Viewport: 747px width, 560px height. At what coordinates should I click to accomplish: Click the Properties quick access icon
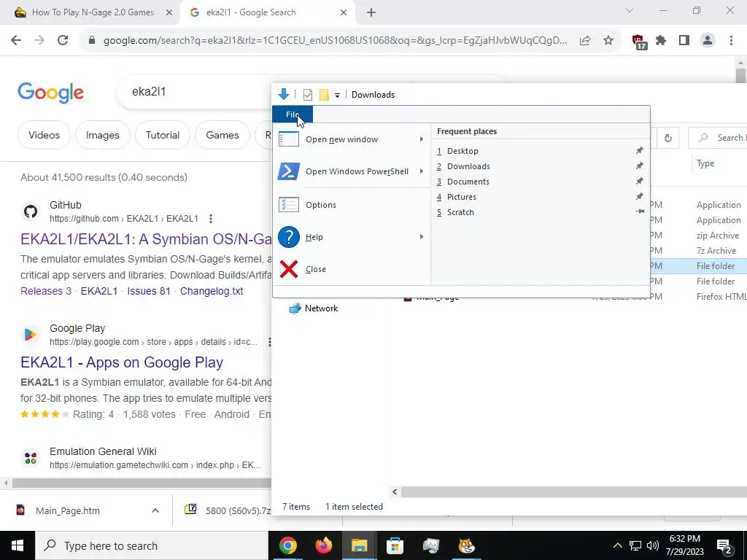pyautogui.click(x=308, y=95)
